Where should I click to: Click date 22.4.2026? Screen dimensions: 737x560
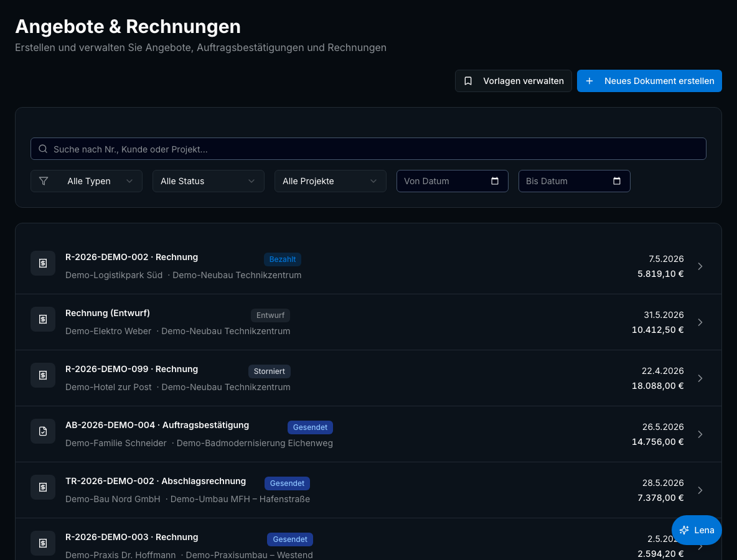[x=663, y=371]
